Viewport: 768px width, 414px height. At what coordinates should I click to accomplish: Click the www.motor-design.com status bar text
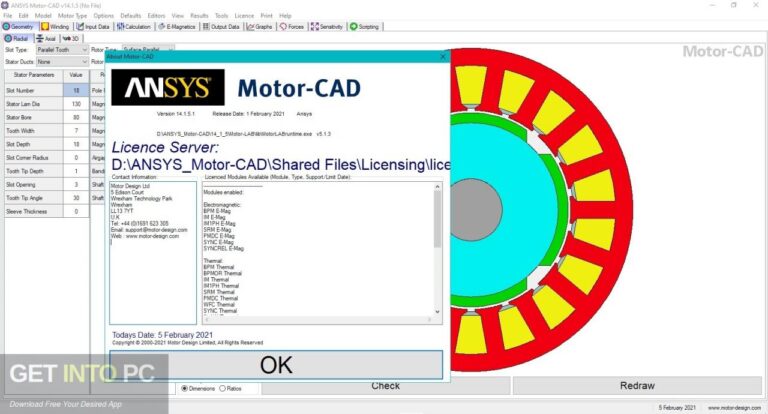click(x=734, y=408)
